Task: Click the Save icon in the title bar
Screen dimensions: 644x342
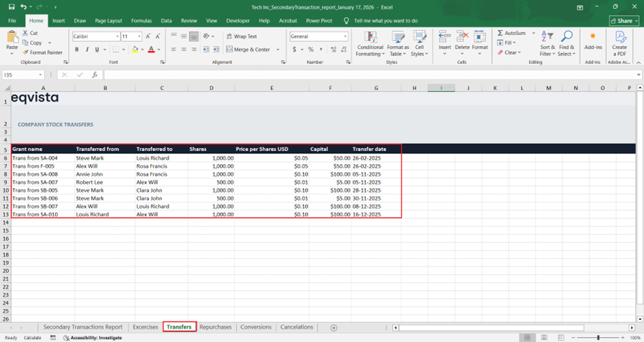Action: click(x=10, y=6)
